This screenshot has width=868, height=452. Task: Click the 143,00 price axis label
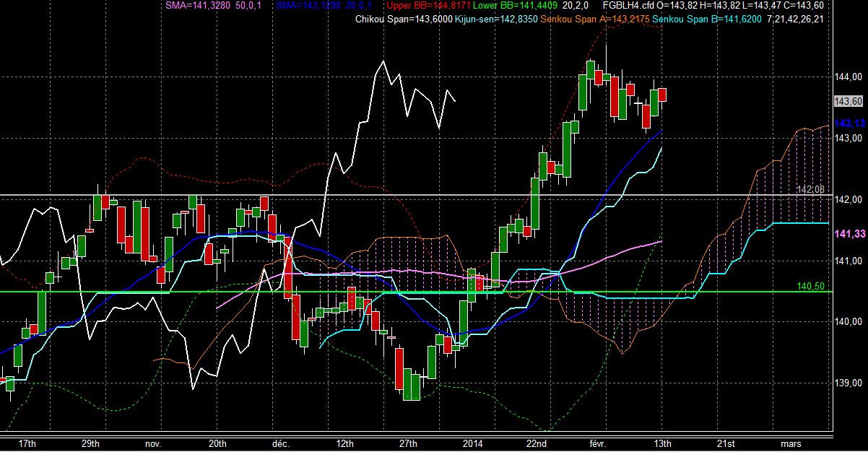coord(847,138)
